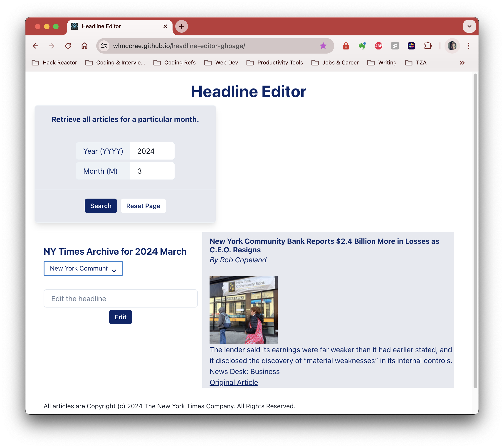
Task: Open the Extensions puzzle-piece menu
Action: 428,46
